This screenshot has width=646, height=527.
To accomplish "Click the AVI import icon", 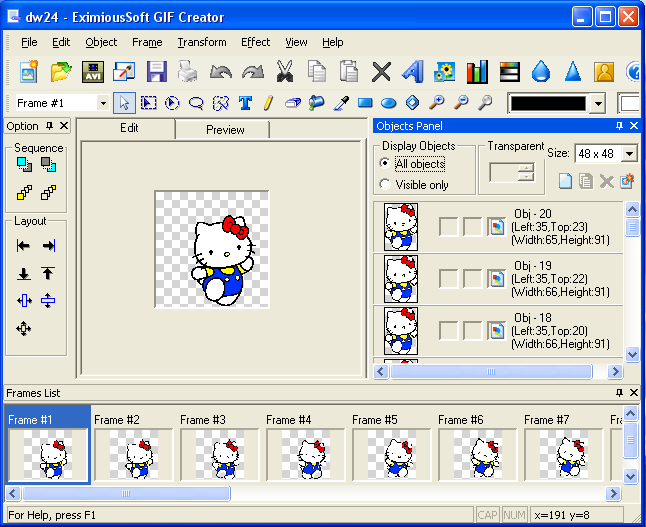I will (x=93, y=72).
